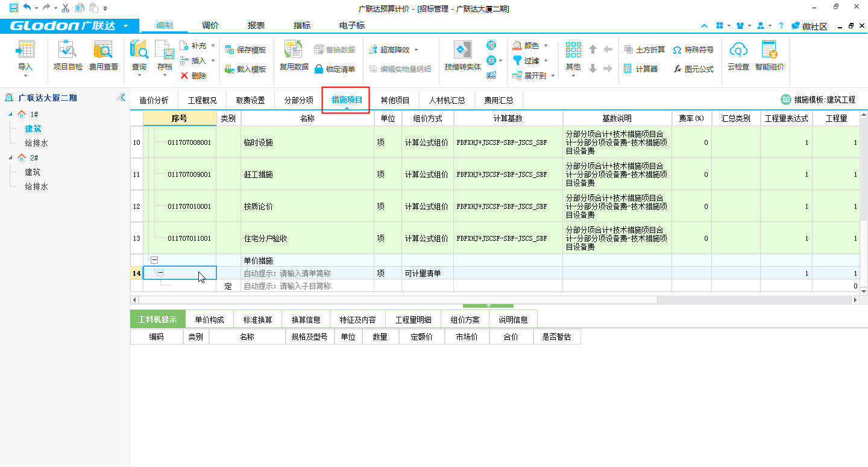Viewport: 868px width, 467px height.
Task: Click the 保存模板 save template button
Action: [245, 50]
